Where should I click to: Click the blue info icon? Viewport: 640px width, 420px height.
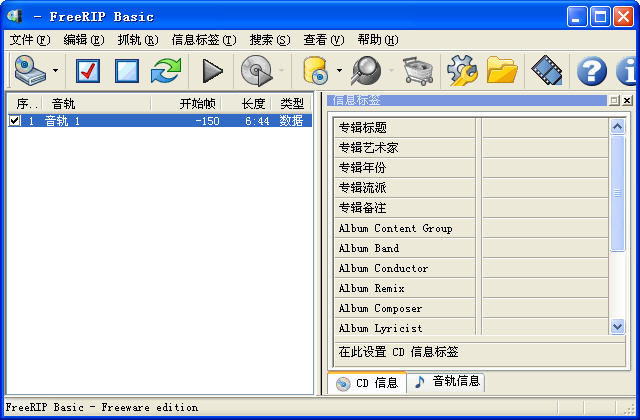click(x=627, y=71)
